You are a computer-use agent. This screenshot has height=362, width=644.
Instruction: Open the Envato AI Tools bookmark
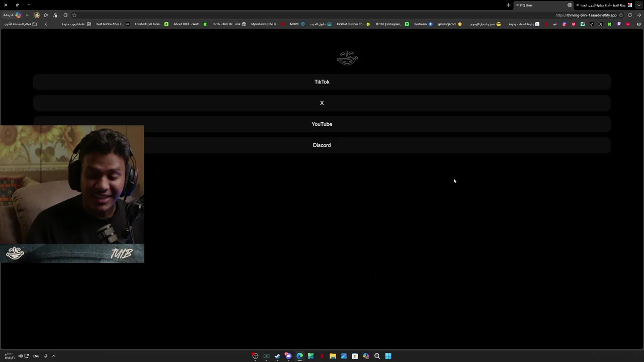click(151, 24)
